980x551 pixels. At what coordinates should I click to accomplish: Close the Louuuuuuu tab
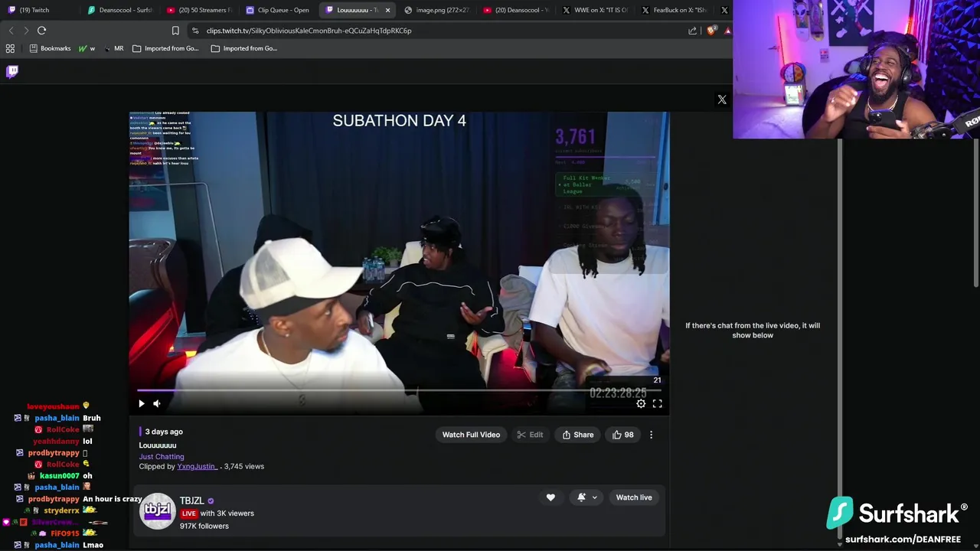[x=387, y=10]
